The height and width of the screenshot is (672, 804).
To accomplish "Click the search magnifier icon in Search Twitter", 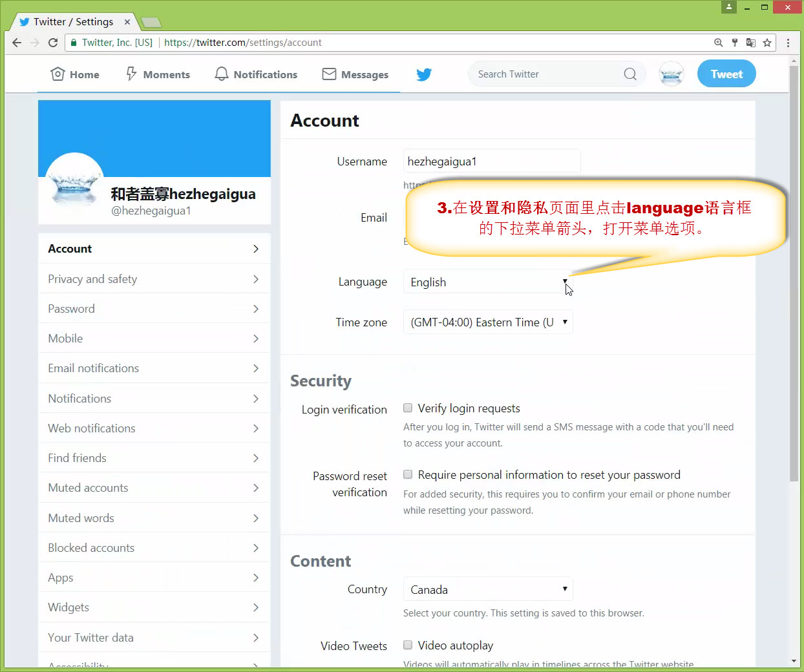I will coord(629,74).
